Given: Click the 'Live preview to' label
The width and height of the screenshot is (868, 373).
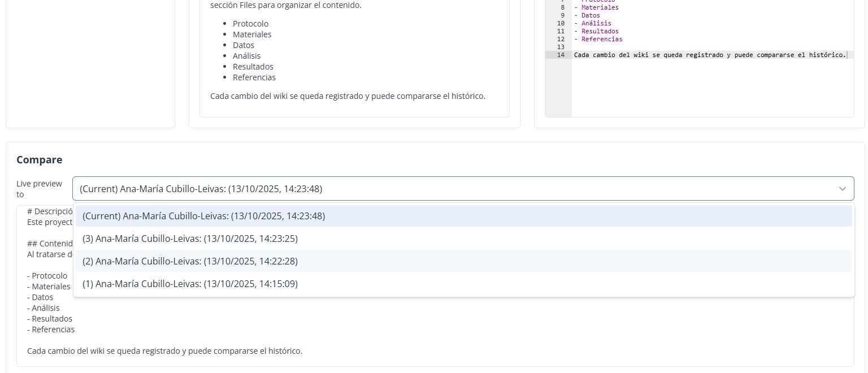Looking at the screenshot, I should [39, 189].
